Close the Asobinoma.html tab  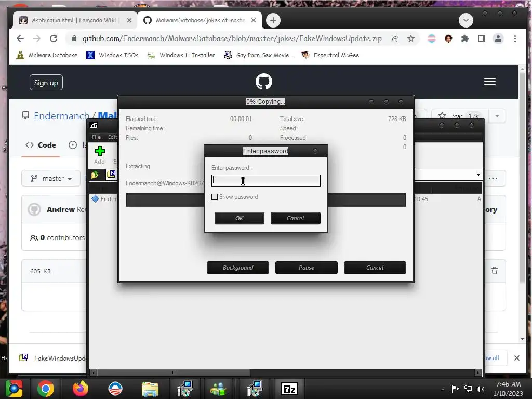coord(129,20)
